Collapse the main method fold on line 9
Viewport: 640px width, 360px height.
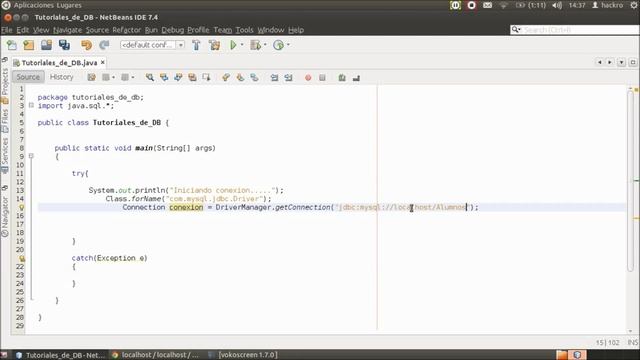(31, 156)
